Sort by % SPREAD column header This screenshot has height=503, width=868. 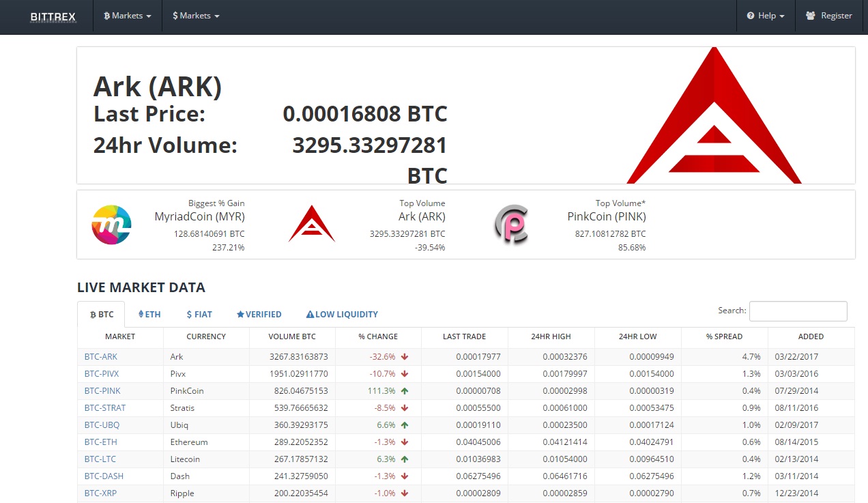[724, 336]
